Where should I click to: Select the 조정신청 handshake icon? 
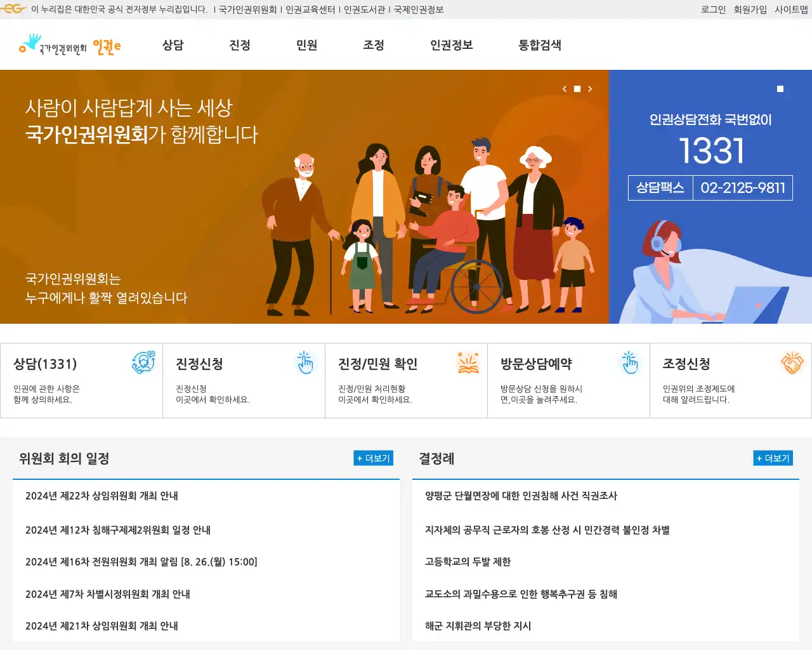click(x=792, y=362)
